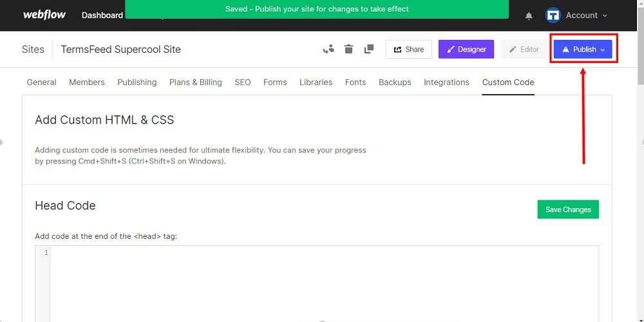Switch to the SEO tab
Screen dimensions: 644x322
coord(243,82)
